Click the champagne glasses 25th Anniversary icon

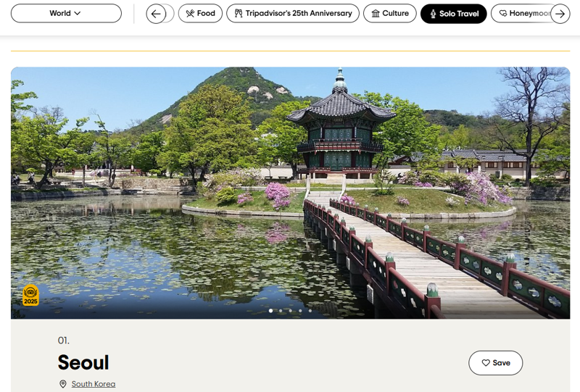click(238, 14)
